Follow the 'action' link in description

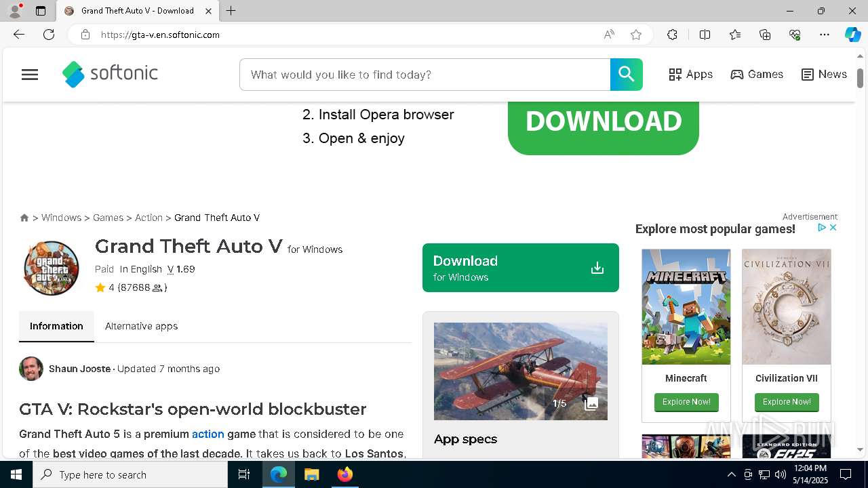tap(208, 434)
